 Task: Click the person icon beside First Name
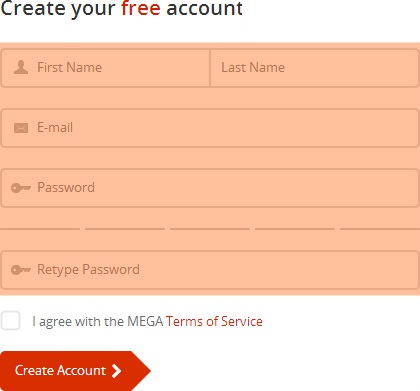point(21,67)
